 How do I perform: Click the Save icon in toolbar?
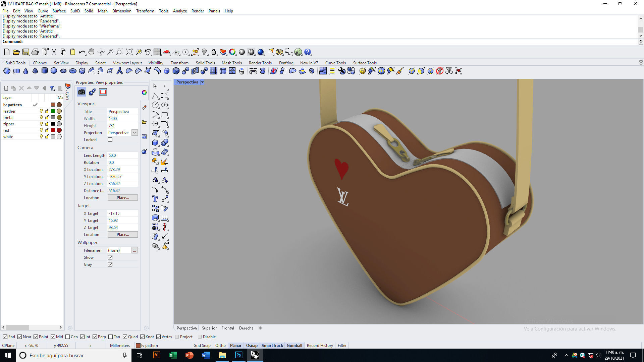click(x=25, y=52)
